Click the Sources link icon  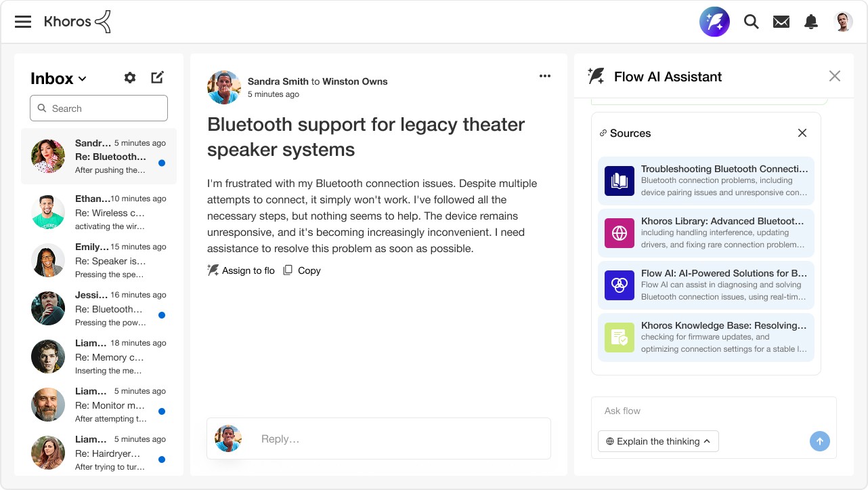603,133
